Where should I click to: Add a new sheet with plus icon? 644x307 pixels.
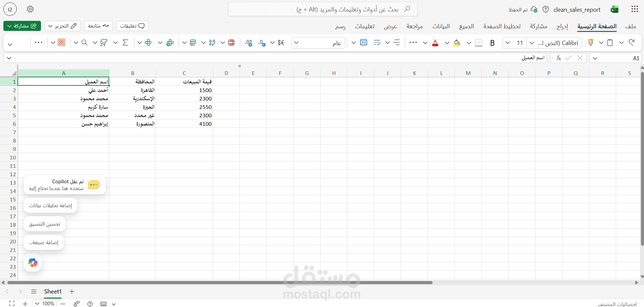tap(72, 292)
